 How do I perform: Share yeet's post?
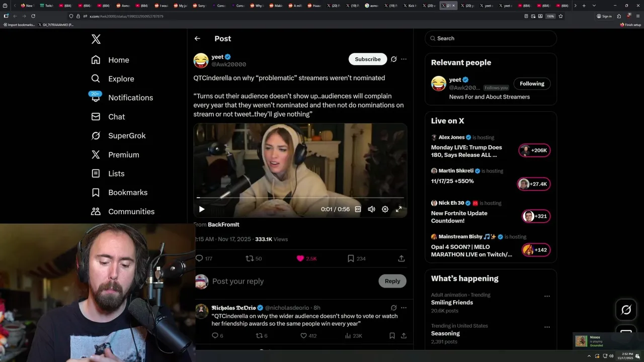tap(401, 258)
